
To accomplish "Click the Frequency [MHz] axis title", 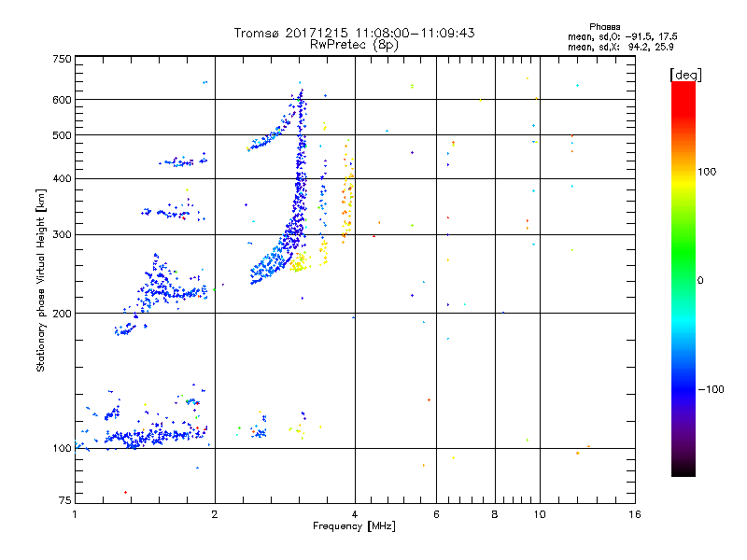I will [354, 526].
